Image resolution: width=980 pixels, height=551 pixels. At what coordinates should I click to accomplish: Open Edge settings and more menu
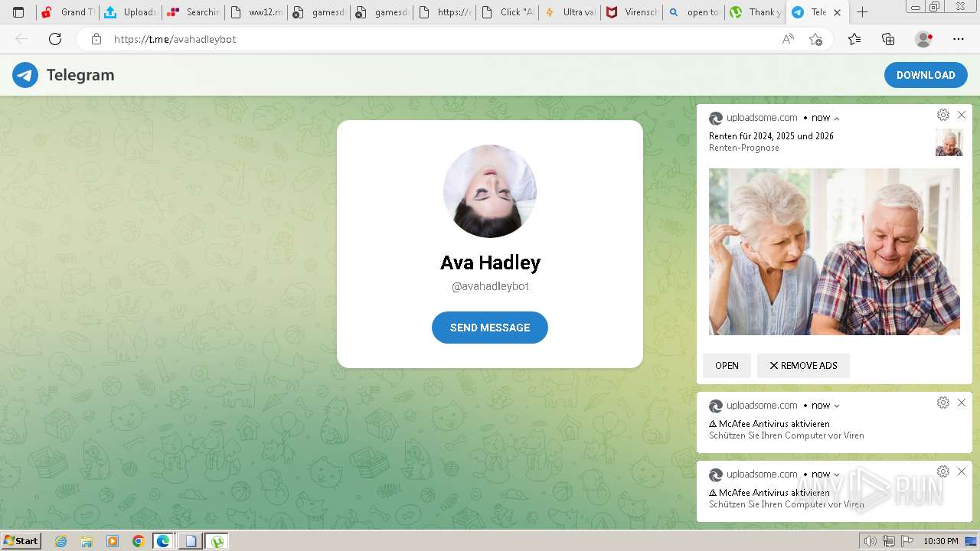click(959, 39)
